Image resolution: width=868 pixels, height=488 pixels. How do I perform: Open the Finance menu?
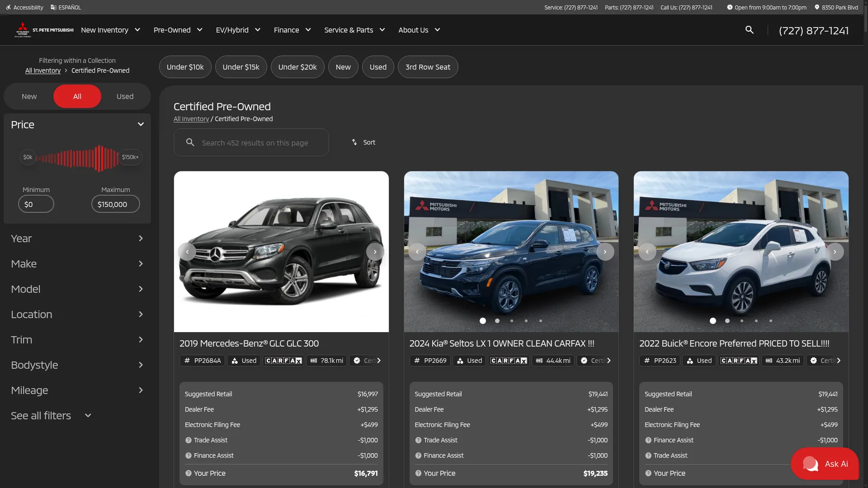coord(292,30)
